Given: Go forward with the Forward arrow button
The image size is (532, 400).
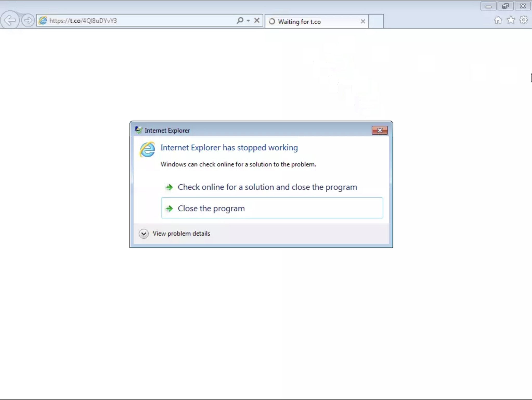Looking at the screenshot, I should point(28,20).
